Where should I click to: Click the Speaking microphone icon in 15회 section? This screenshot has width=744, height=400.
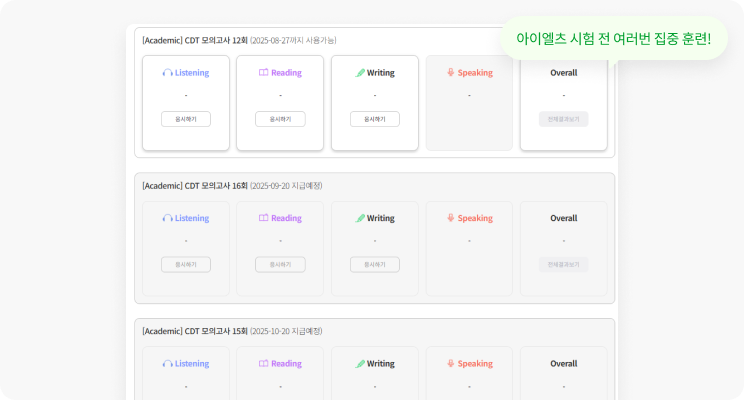[451, 363]
